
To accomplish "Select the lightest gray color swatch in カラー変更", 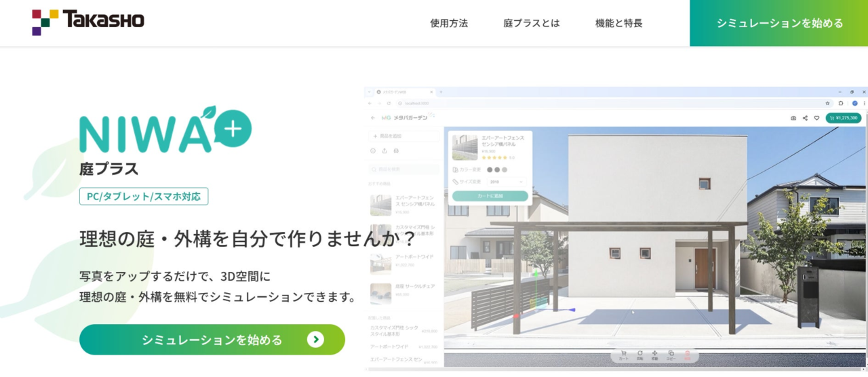I will (x=505, y=170).
